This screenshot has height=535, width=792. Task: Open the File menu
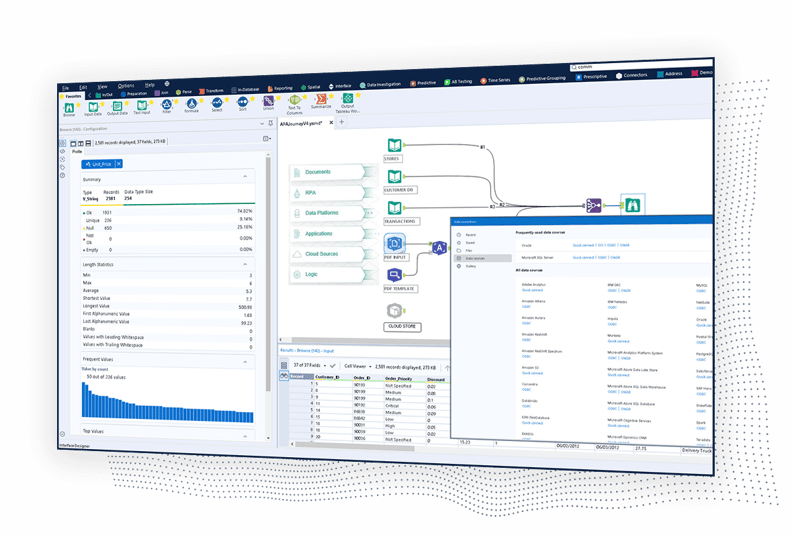click(66, 88)
